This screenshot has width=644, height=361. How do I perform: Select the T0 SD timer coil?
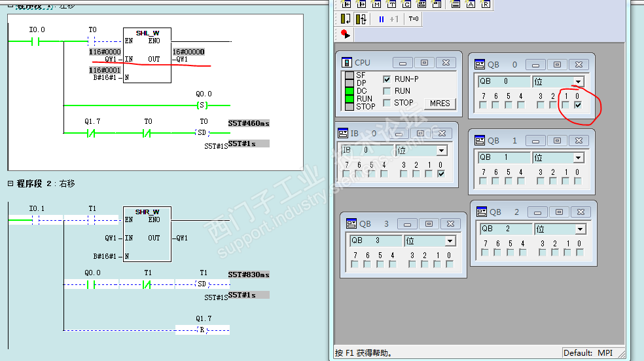coord(202,133)
